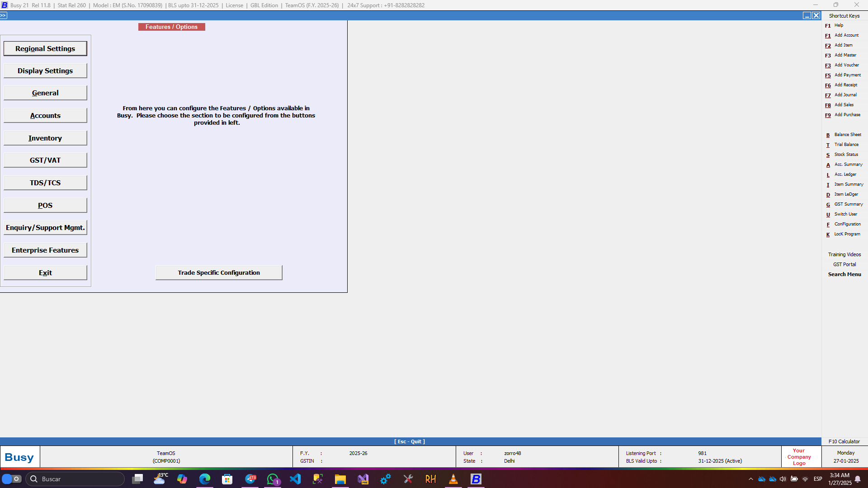The width and height of the screenshot is (868, 488).
Task: Open WhatsApp from the taskbar
Action: [273, 479]
